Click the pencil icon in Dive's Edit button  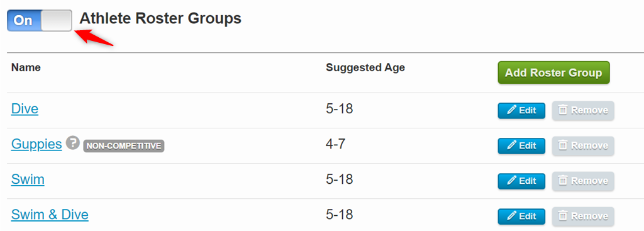pyautogui.click(x=512, y=111)
